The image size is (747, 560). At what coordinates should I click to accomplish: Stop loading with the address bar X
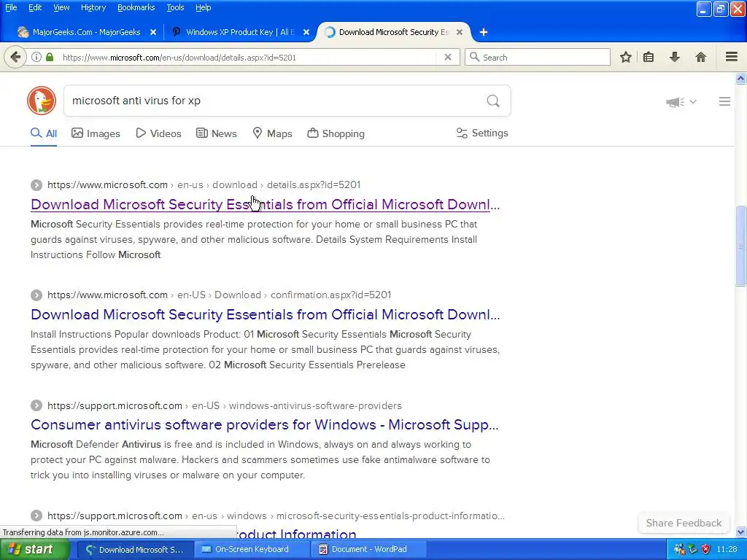[x=448, y=57]
